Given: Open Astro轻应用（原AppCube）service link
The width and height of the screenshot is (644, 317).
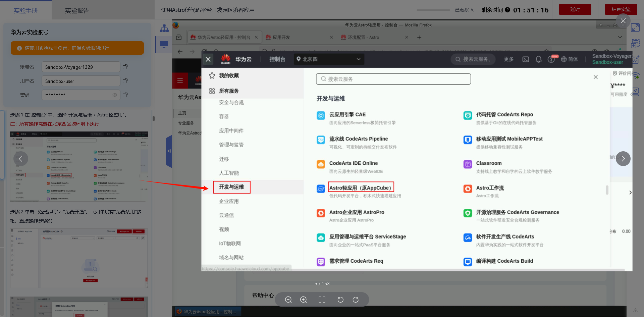Looking at the screenshot, I should (x=361, y=188).
